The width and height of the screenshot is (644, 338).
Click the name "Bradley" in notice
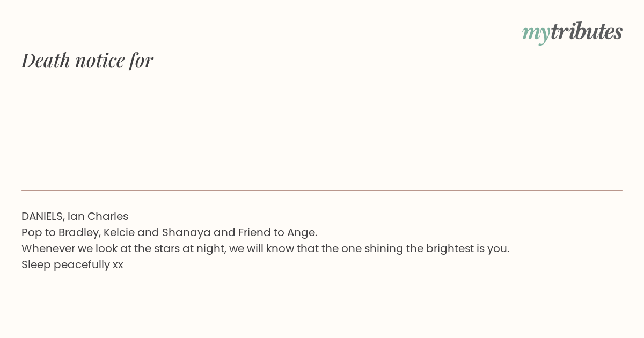tap(79, 233)
